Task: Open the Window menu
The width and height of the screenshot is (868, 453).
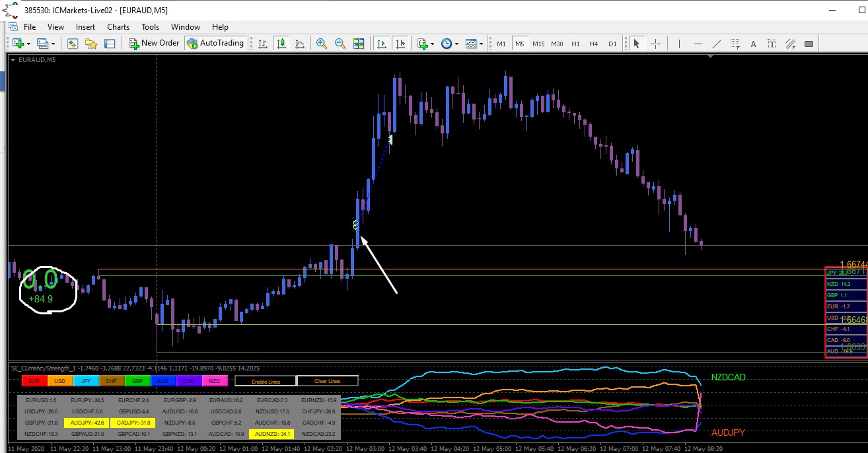Action: click(x=186, y=27)
